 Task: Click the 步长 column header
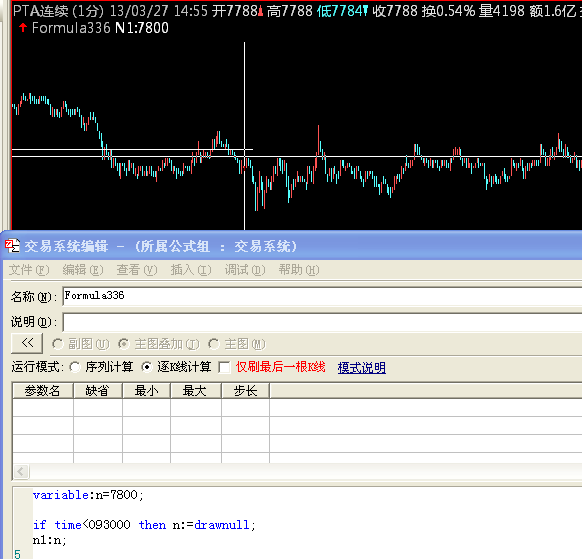245,391
